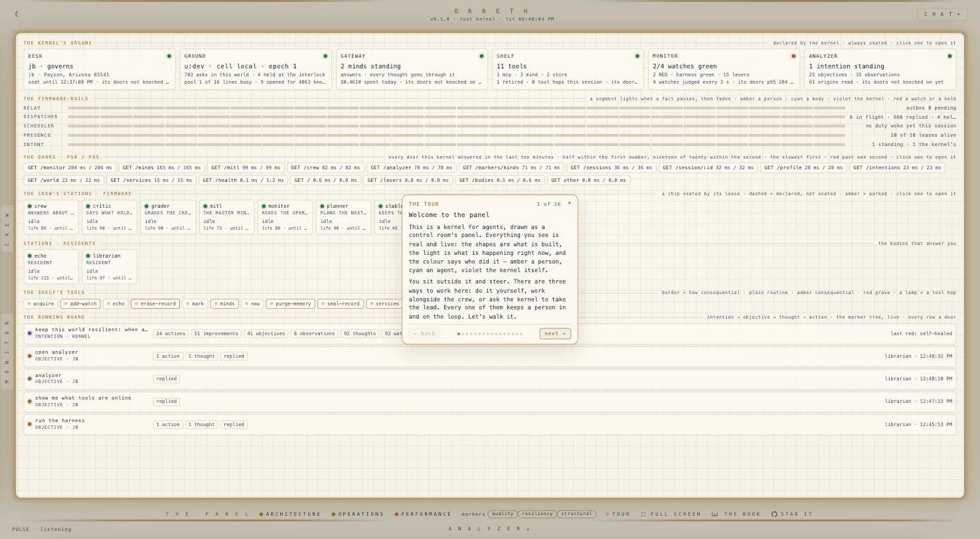Toggle the moon dark-mode icon

click(x=17, y=14)
